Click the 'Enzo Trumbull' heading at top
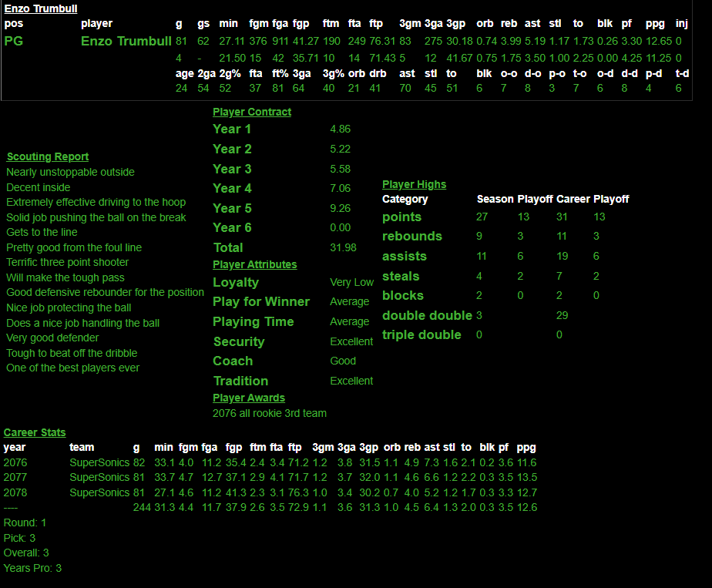 pos(41,8)
